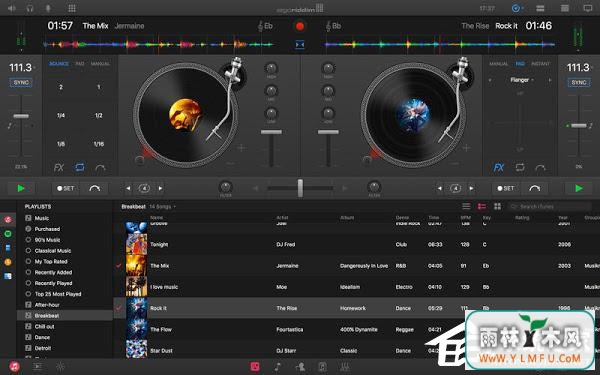Open the right deck Bb key selector

tap(333, 26)
